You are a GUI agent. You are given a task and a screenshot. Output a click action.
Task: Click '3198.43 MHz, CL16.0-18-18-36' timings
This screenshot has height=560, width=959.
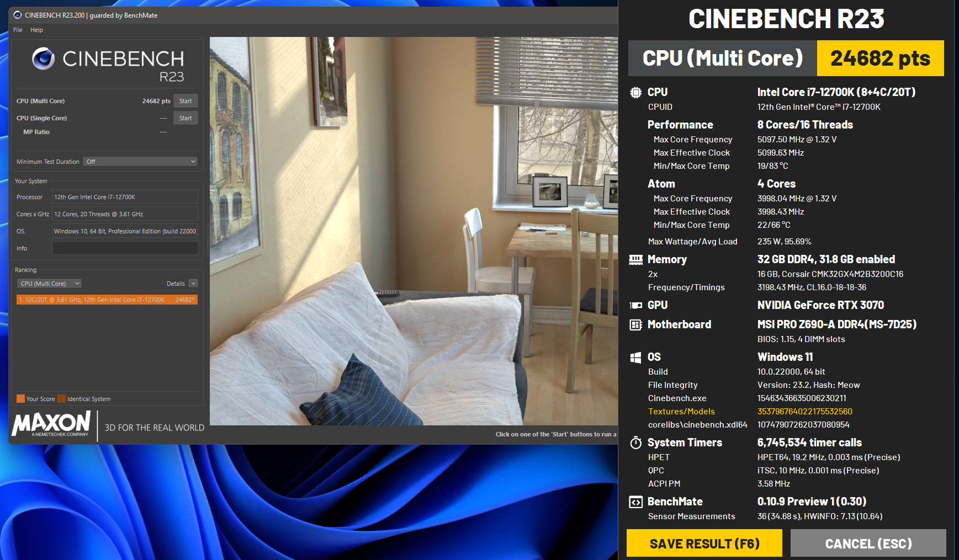coord(812,287)
